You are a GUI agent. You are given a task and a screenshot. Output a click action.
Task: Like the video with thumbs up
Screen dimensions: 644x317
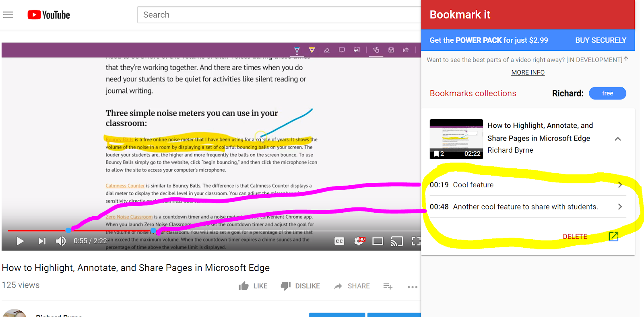pyautogui.click(x=253, y=286)
